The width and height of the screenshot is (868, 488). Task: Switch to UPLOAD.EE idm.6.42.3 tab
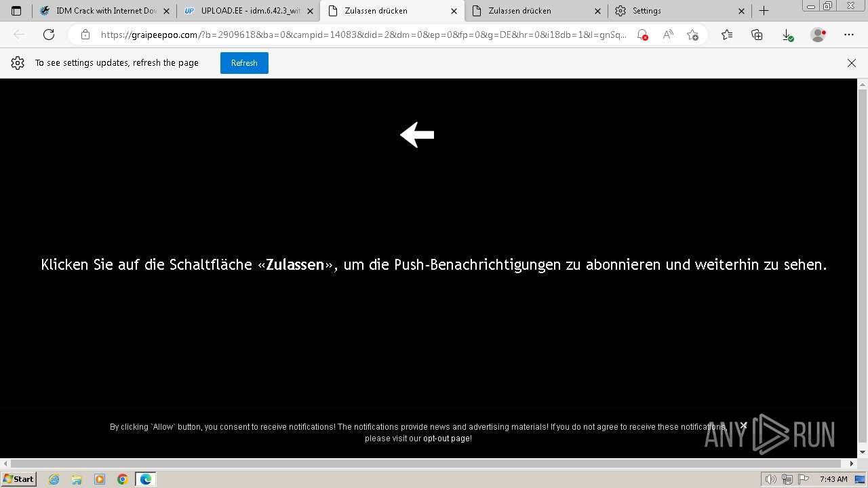click(x=249, y=11)
